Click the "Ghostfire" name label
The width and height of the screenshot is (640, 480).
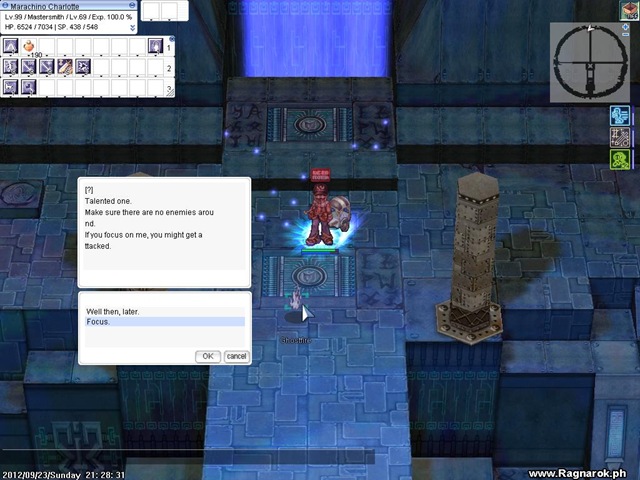(296, 340)
